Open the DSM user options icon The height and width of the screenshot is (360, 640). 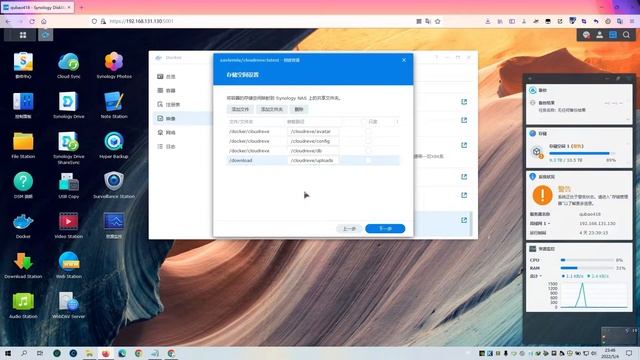coord(600,35)
